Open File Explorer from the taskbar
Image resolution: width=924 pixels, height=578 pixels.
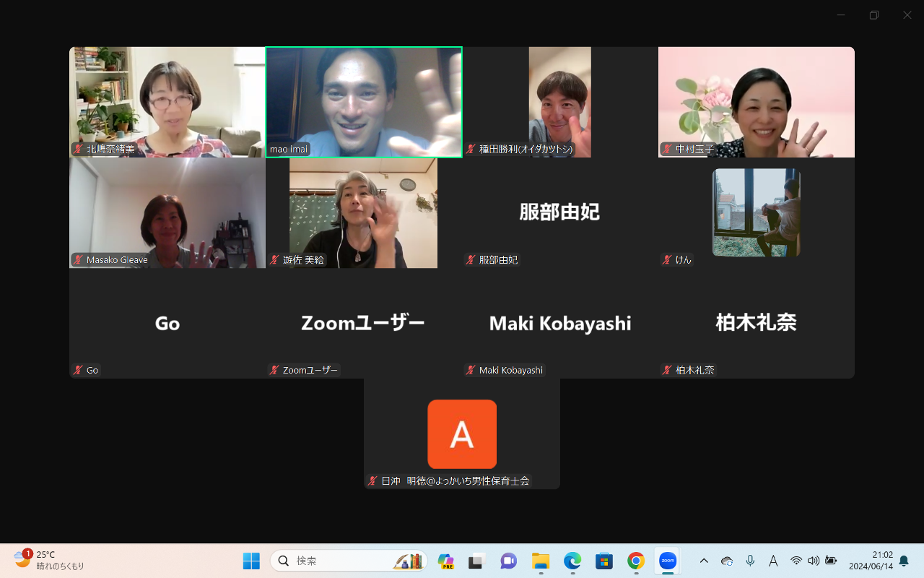[541, 561]
